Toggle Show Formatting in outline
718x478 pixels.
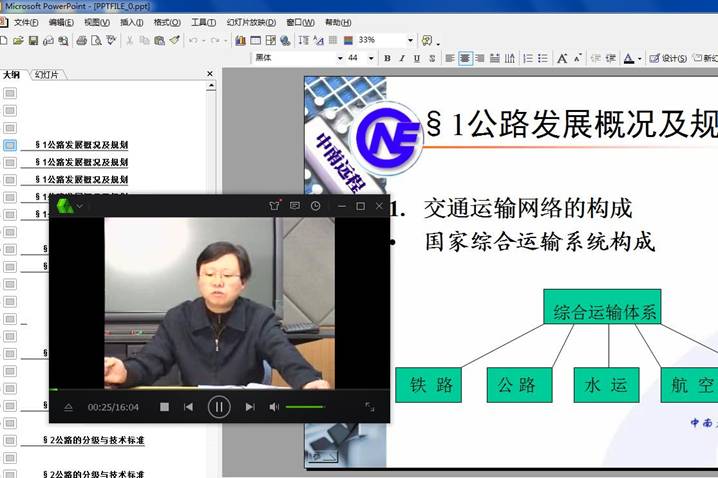(319, 41)
